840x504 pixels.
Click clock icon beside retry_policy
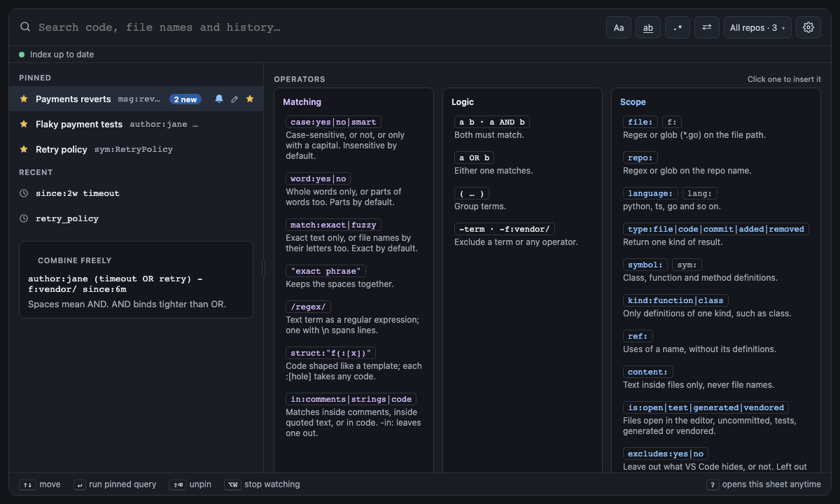click(24, 218)
